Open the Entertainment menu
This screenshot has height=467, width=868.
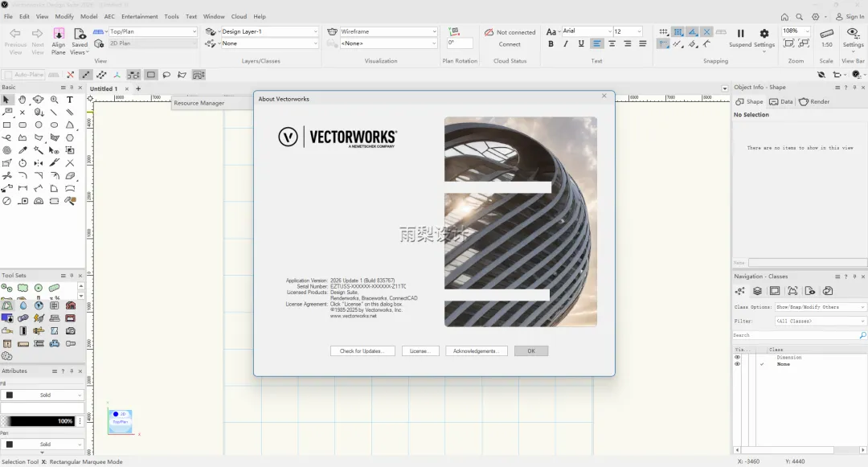(x=140, y=17)
